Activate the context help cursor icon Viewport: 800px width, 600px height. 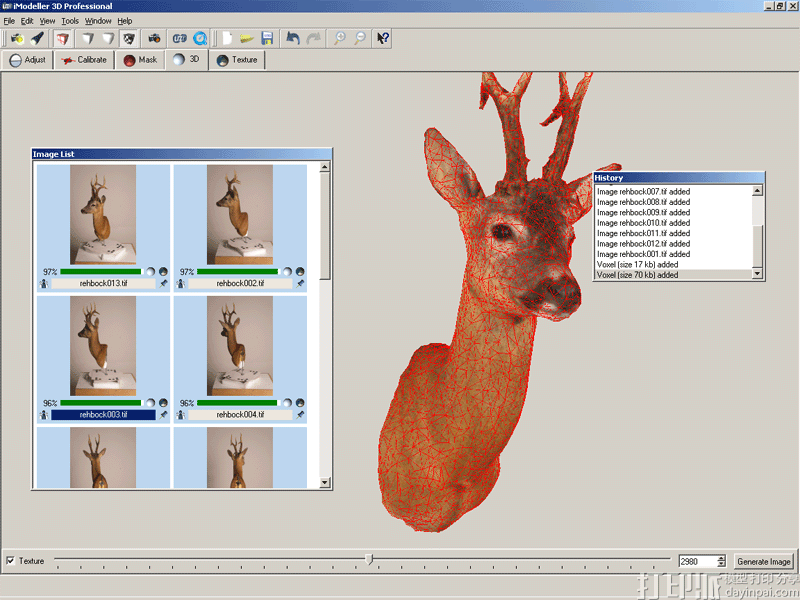pos(383,38)
